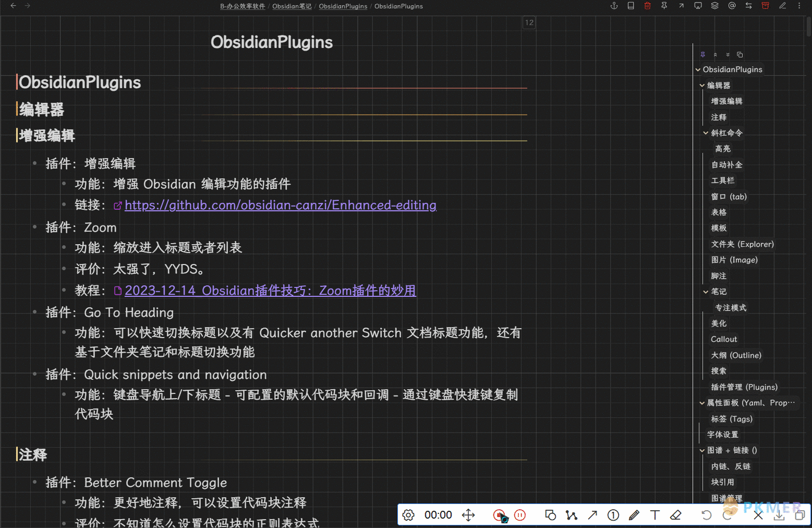Screen dimensions: 812x528
Task: Jump to 文件夹 (Explorer) in outline
Action: [x=742, y=244]
